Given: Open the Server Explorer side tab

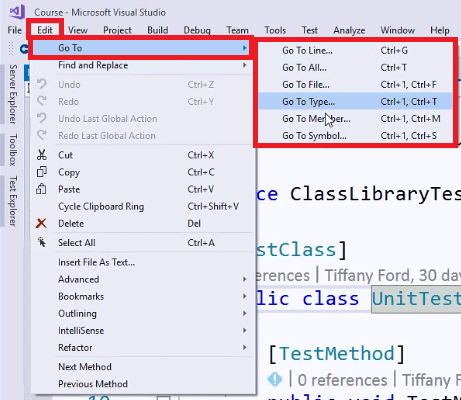Looking at the screenshot, I should click(x=13, y=94).
